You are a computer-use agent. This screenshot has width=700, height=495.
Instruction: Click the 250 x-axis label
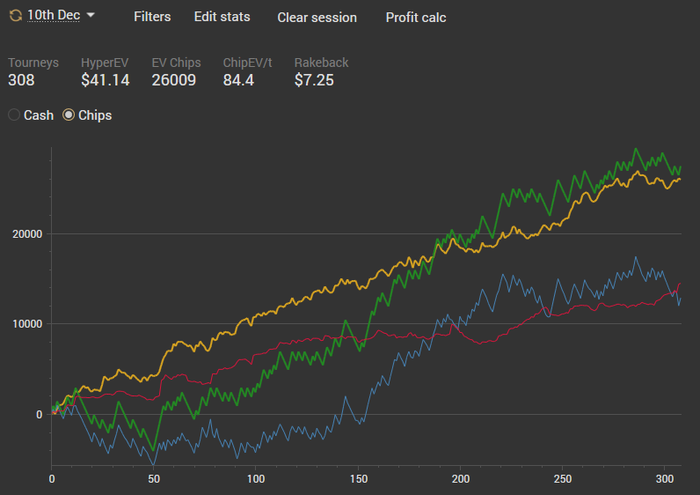coord(564,478)
